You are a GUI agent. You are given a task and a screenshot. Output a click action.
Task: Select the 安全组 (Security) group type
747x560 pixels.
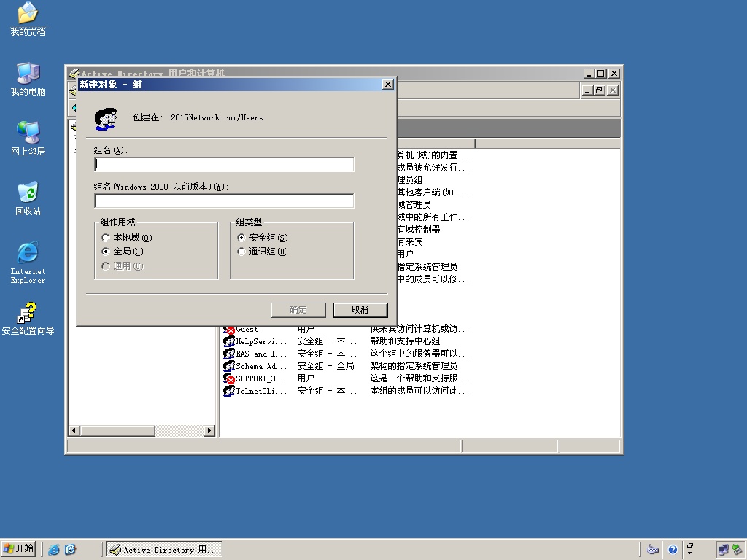point(241,238)
